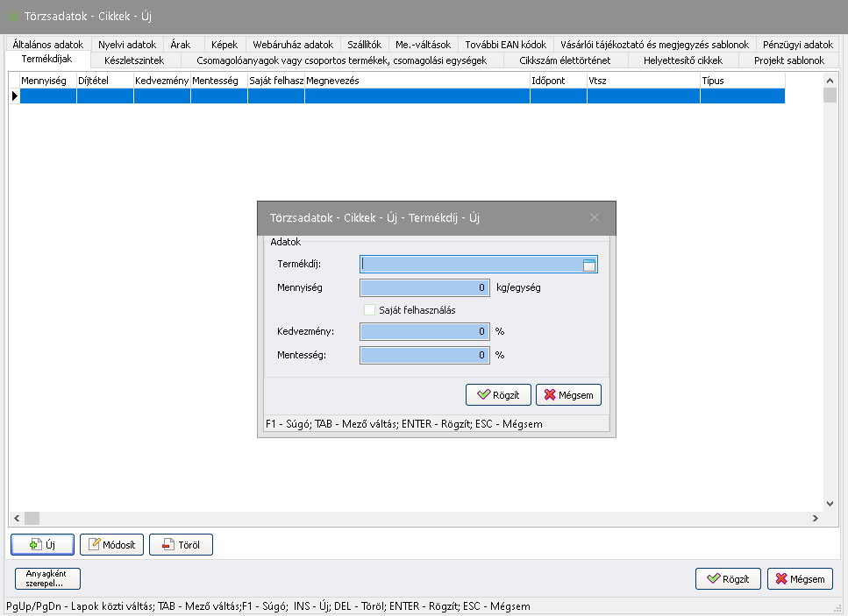Click the Mentesség percent field
Image resolution: width=848 pixels, height=616 pixels.
pos(424,355)
